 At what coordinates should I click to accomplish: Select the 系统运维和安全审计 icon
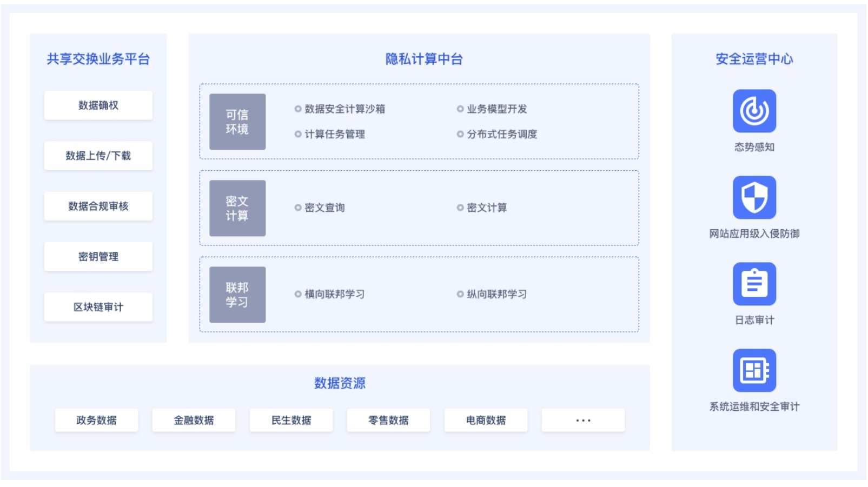pyautogui.click(x=754, y=370)
